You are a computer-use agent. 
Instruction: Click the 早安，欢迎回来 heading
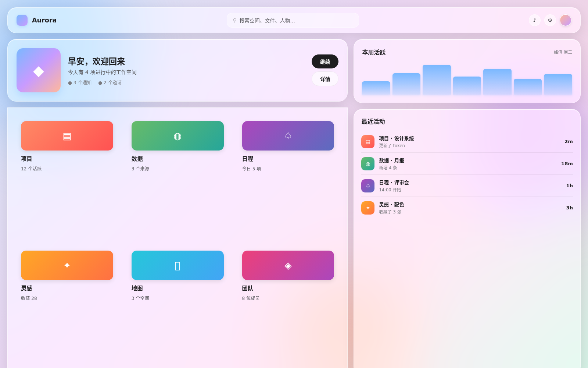pos(96,61)
